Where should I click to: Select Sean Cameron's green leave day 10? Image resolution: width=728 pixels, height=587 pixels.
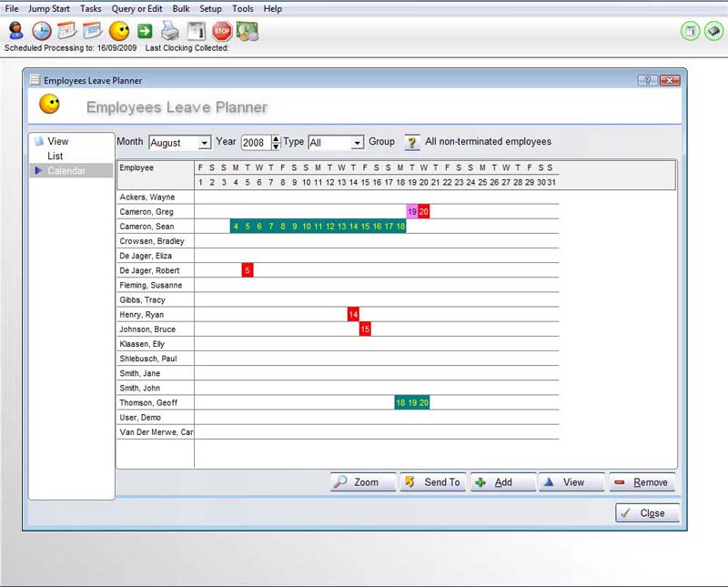click(307, 227)
